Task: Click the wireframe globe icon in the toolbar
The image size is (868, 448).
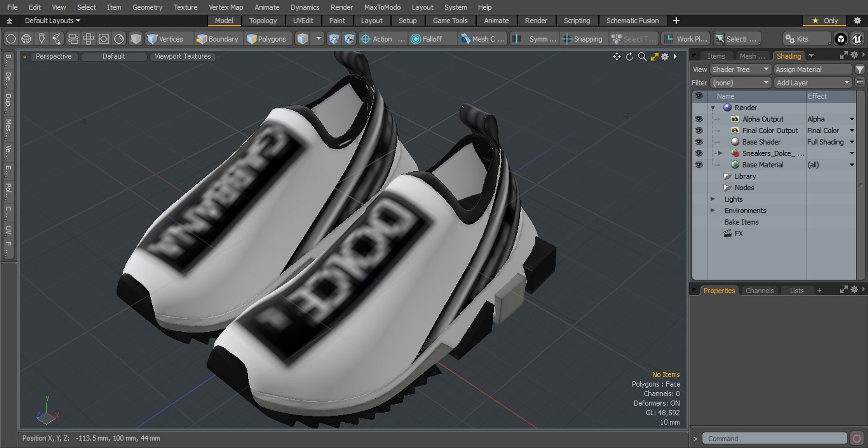Action: [x=26, y=39]
